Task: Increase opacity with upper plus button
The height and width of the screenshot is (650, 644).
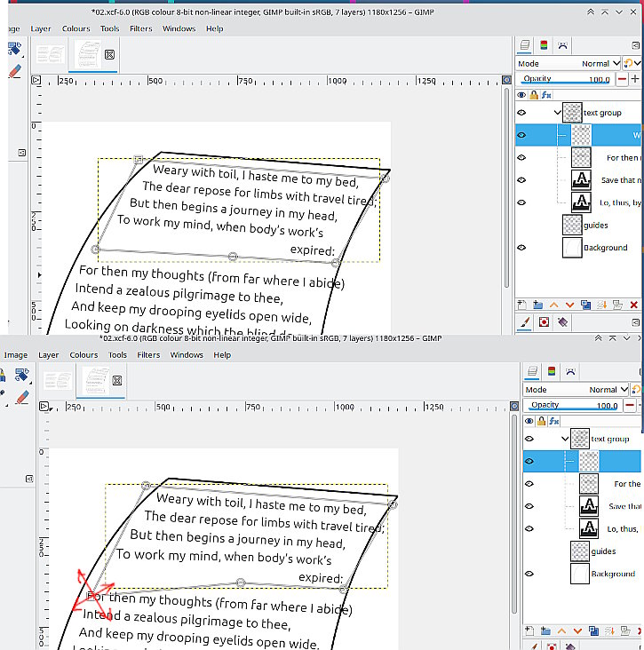Action: (635, 79)
